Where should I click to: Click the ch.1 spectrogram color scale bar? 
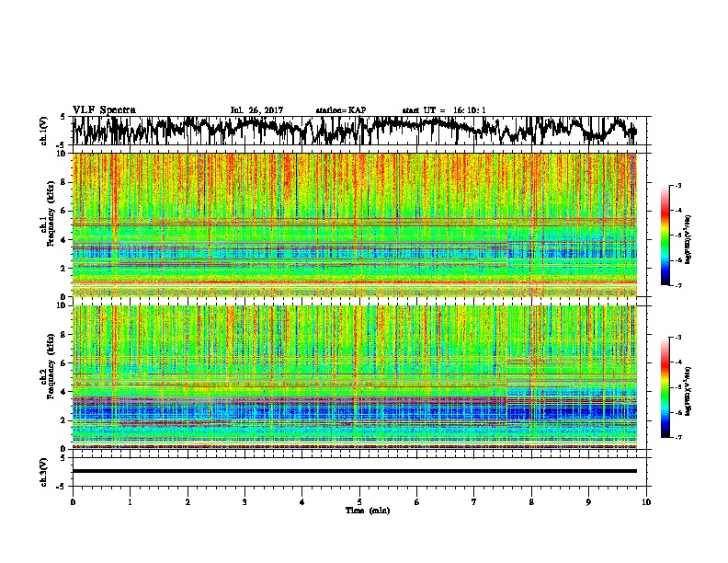[665, 236]
